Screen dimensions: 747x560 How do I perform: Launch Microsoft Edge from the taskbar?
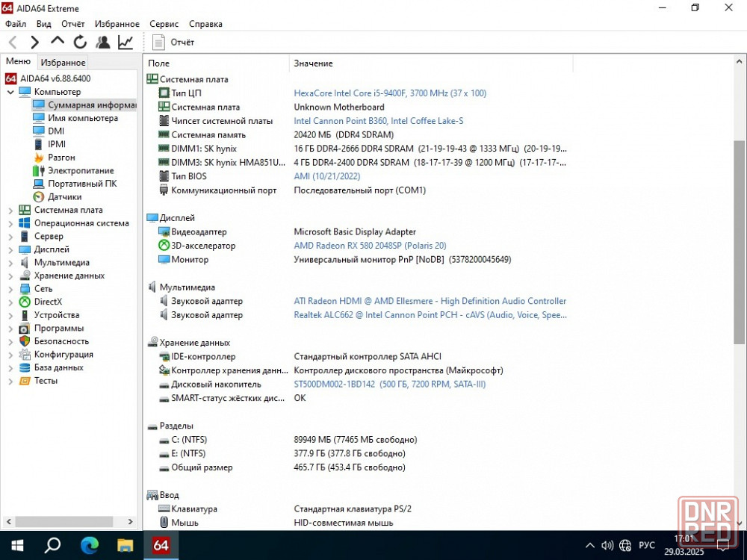coord(89,545)
